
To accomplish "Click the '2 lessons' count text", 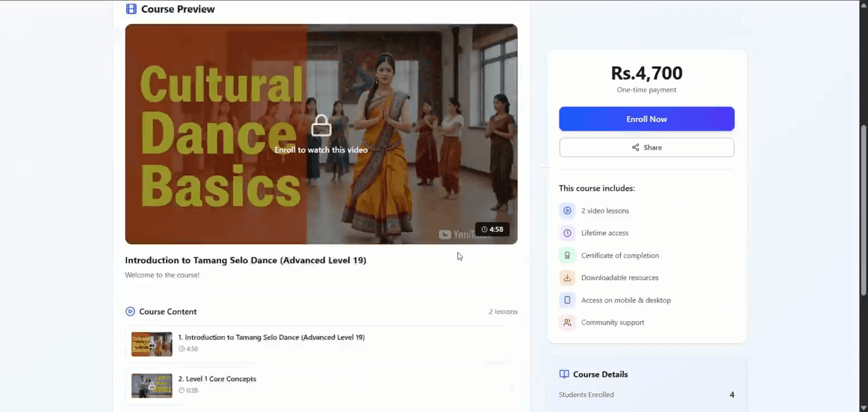I will point(503,312).
